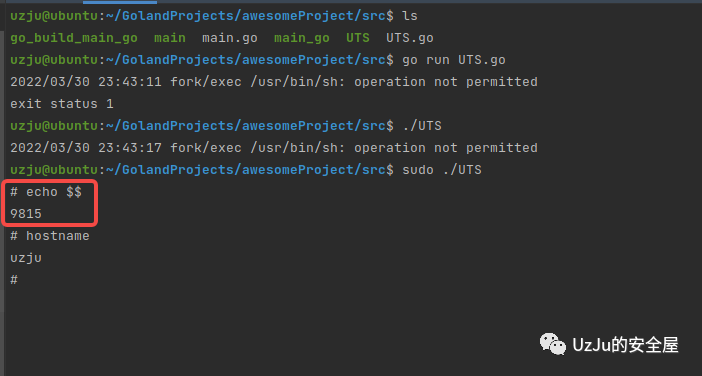Click the 23:43:11 operation not permitted error
Image resolution: width=702 pixels, height=376 pixels.
[274, 82]
